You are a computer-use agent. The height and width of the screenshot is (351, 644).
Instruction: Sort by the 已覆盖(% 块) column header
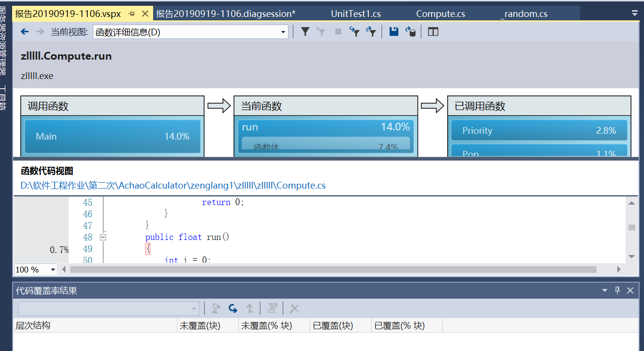pos(407,326)
